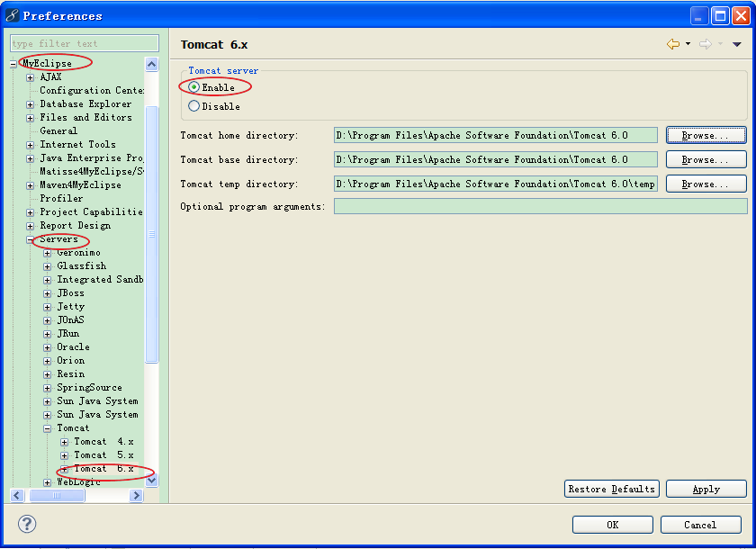Expand the Glassfish server node
The height and width of the screenshot is (549, 756).
(47, 266)
